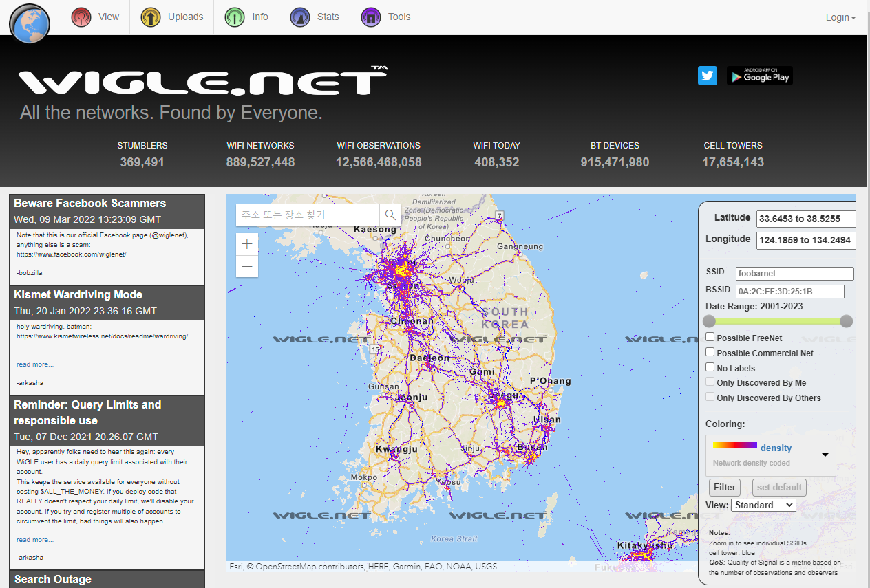Expand the Login dropdown
The image size is (870, 588).
click(x=840, y=17)
